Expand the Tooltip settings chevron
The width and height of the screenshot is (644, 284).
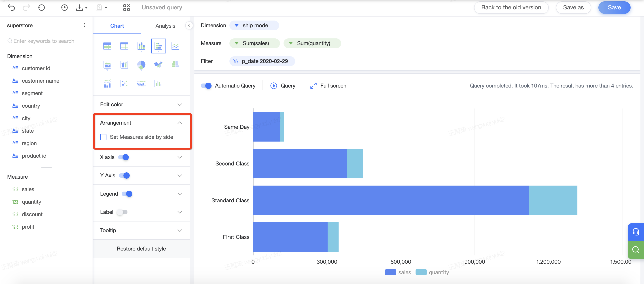[x=180, y=231]
